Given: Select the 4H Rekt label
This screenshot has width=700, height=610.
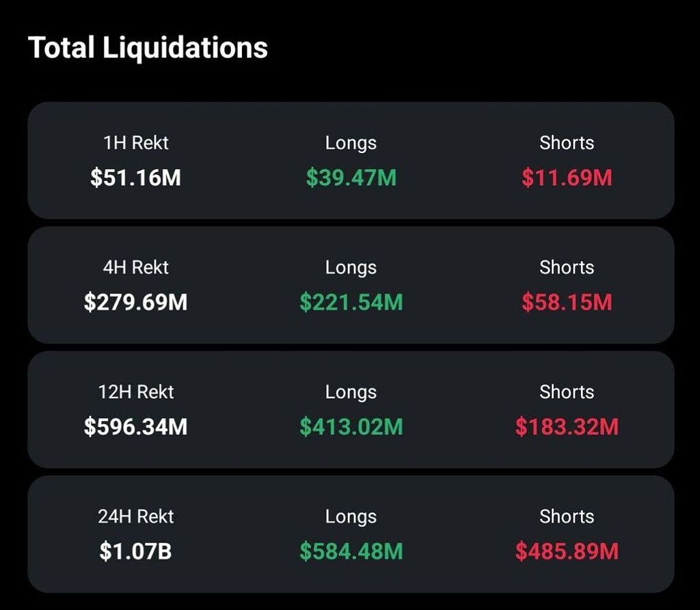Looking at the screenshot, I should (x=137, y=267).
